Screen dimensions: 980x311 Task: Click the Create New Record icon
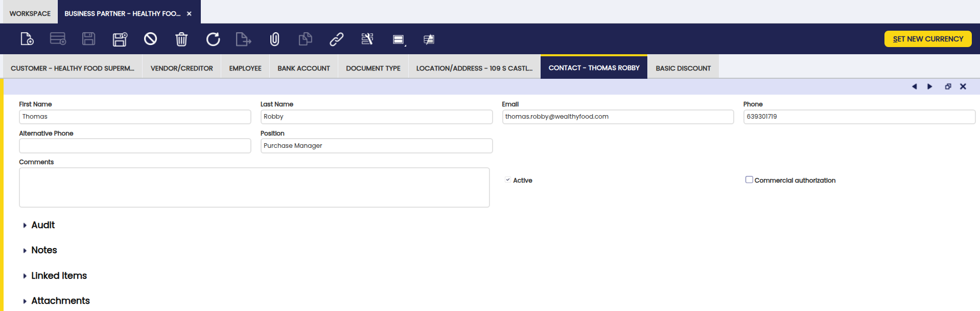click(x=27, y=39)
